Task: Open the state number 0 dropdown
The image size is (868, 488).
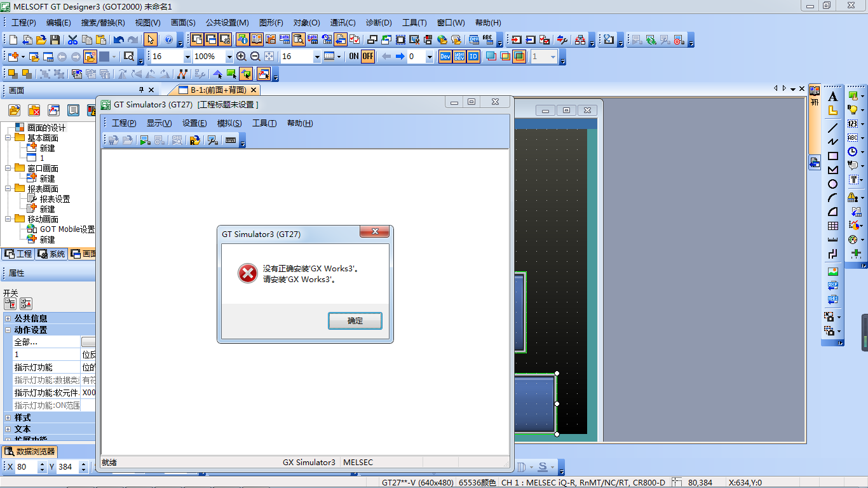Action: [x=430, y=57]
